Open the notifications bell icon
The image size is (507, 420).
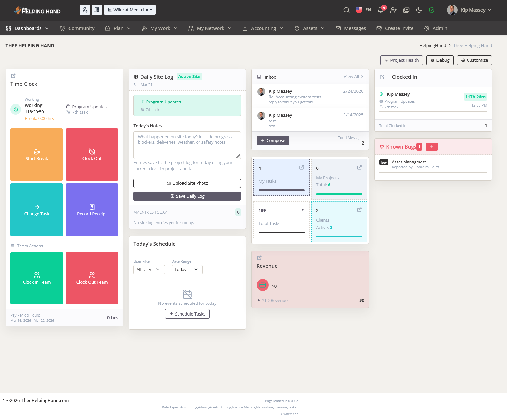[x=380, y=10]
